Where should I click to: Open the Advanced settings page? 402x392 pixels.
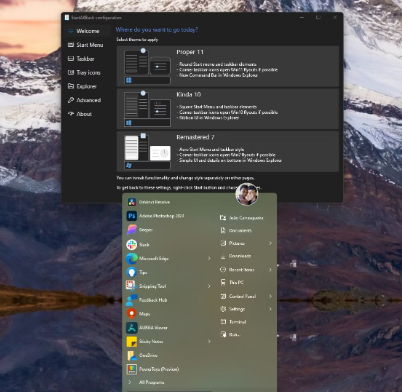[x=87, y=100]
